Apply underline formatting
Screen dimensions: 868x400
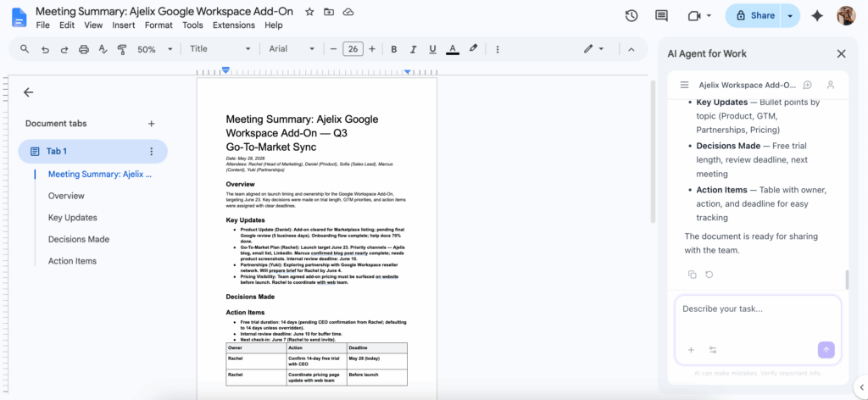(x=432, y=49)
